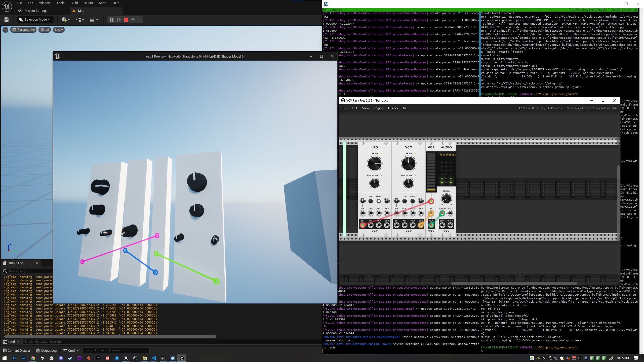The image size is (644, 362).
Task: Open Project Settings gear button
Action: click(x=33, y=11)
